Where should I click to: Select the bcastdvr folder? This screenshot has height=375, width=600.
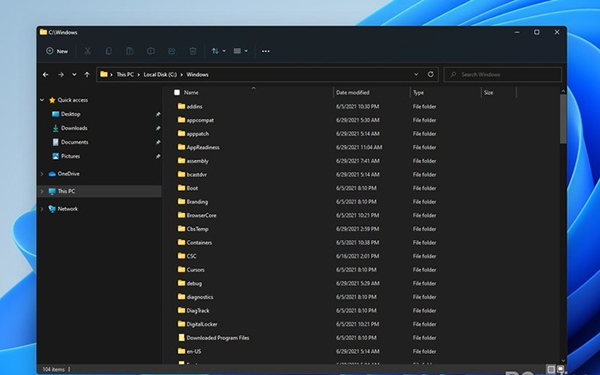click(x=197, y=174)
